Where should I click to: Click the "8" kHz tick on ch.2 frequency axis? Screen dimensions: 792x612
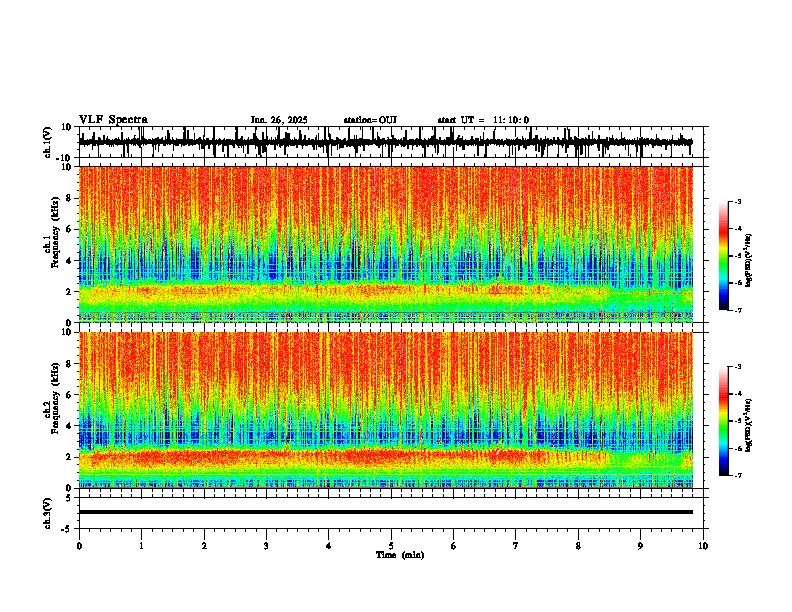[70, 364]
